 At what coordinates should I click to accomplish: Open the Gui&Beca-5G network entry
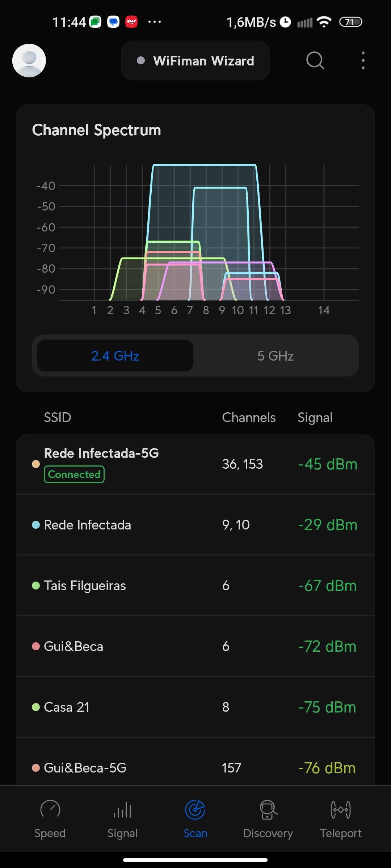pos(195,767)
